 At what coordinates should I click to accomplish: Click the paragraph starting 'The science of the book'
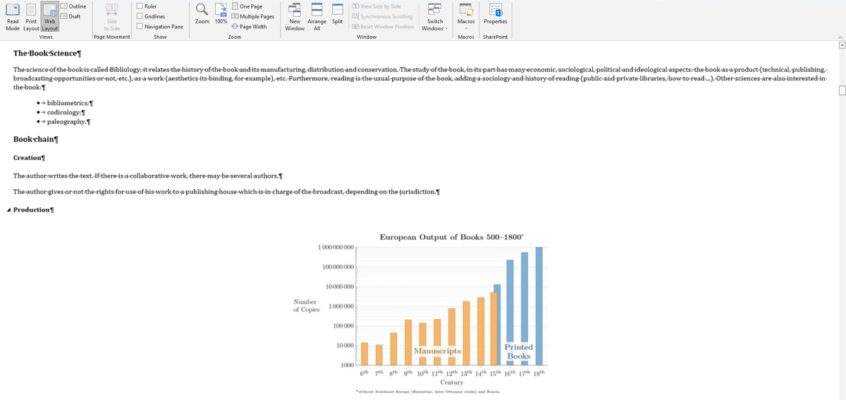tap(420, 78)
